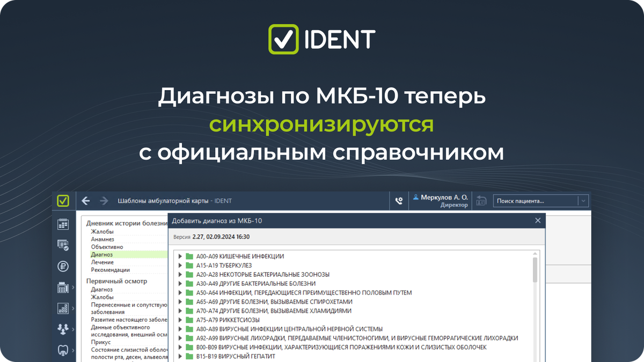Select Рекомендации in template list
644x362 pixels.
(110, 270)
